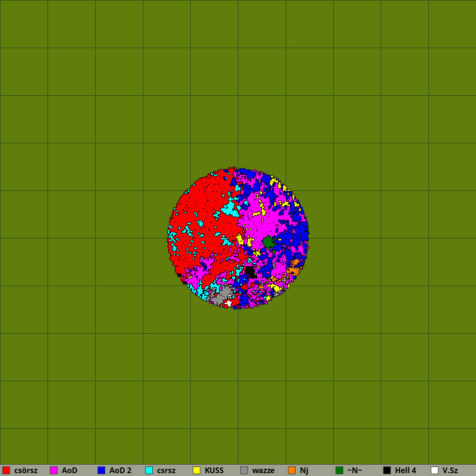476x476 pixels.
Task: Click the black Hell 4 territory on map
Action: click(x=250, y=271)
